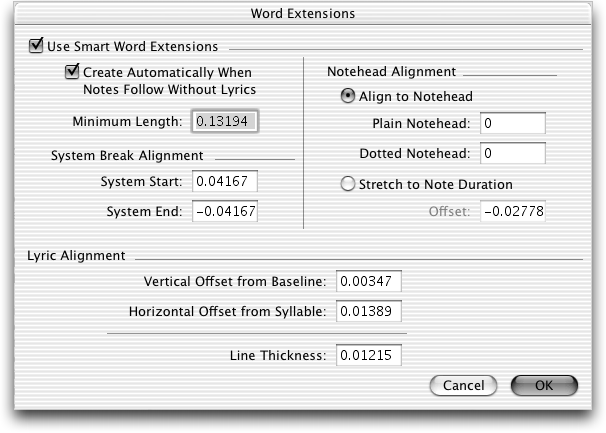The height and width of the screenshot is (433, 606).
Task: Click the Plain Notehead input field
Action: point(513,123)
